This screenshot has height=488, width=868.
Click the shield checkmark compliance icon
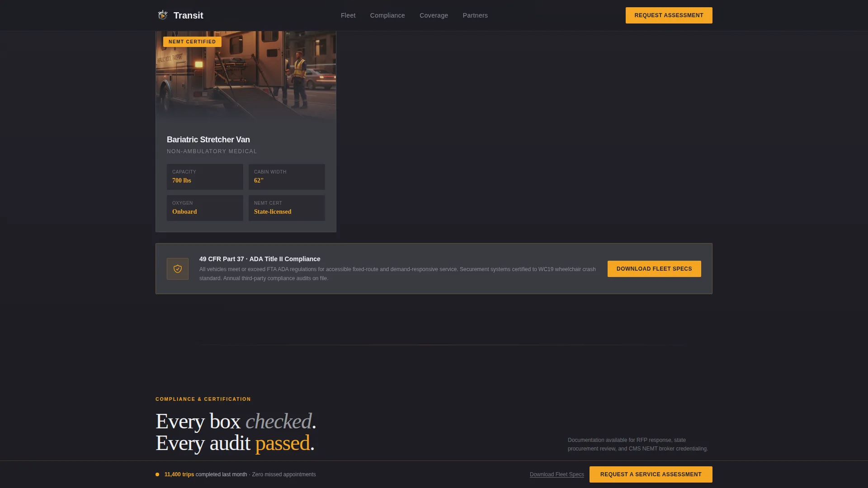click(x=178, y=269)
